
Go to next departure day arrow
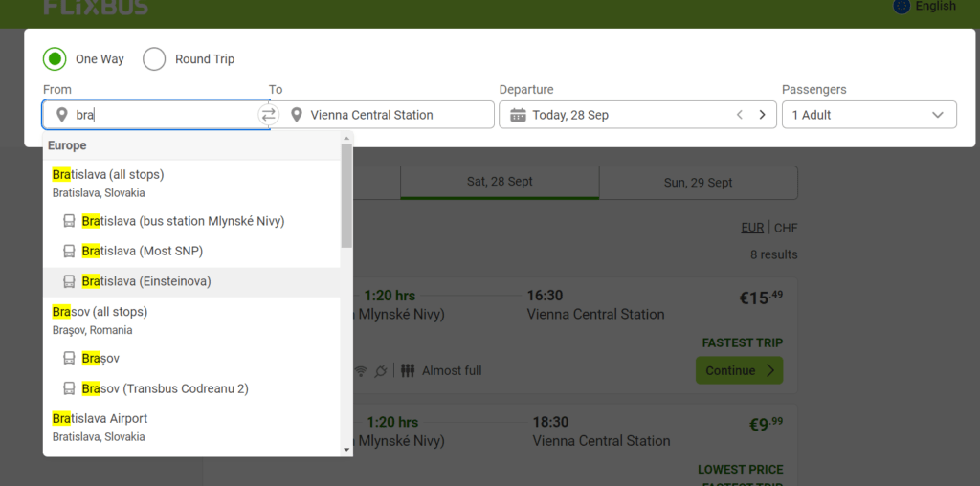[x=762, y=115]
